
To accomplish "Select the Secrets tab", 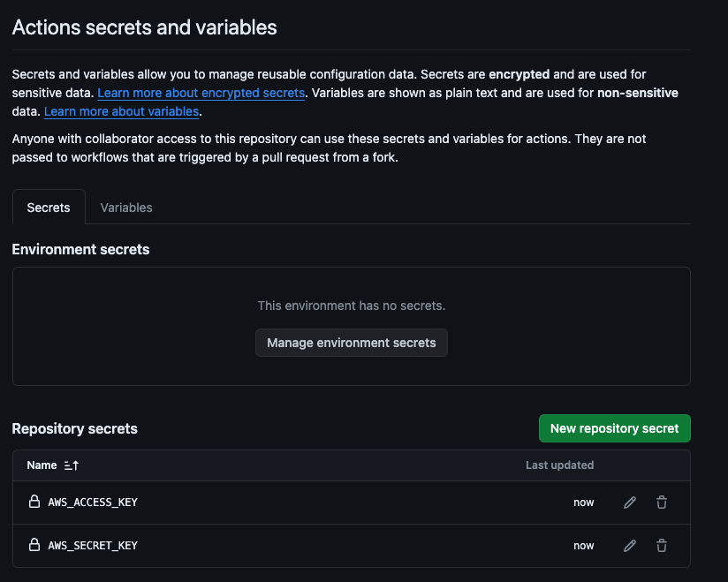I will pos(48,207).
